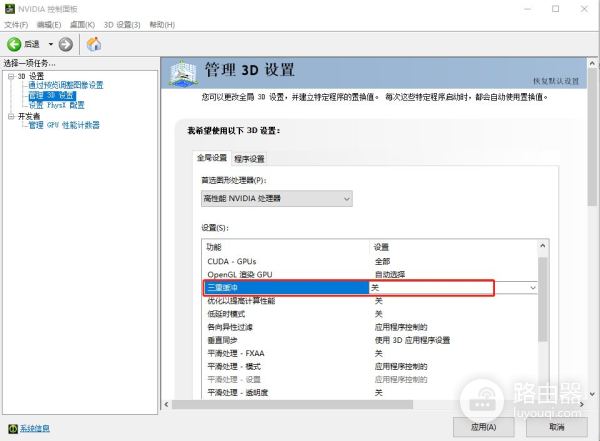This screenshot has width=600, height=441.
Task: Click the 后退 button label
Action: click(32, 44)
